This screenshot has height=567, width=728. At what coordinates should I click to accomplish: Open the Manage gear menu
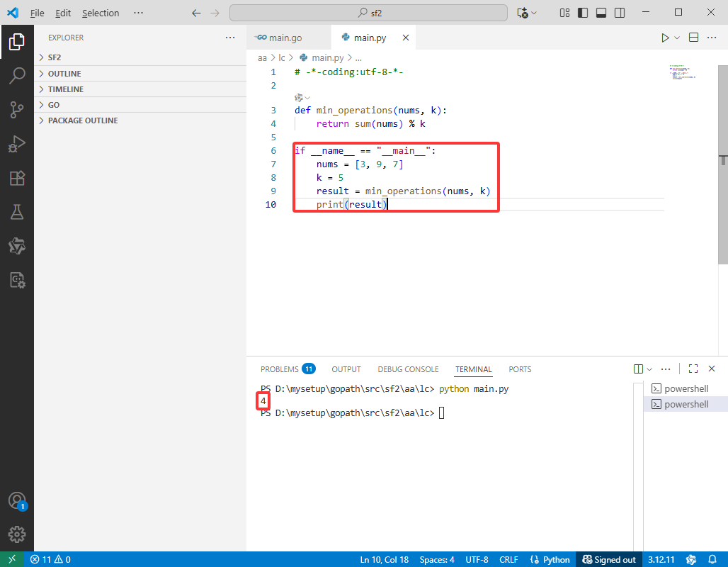pos(17,534)
